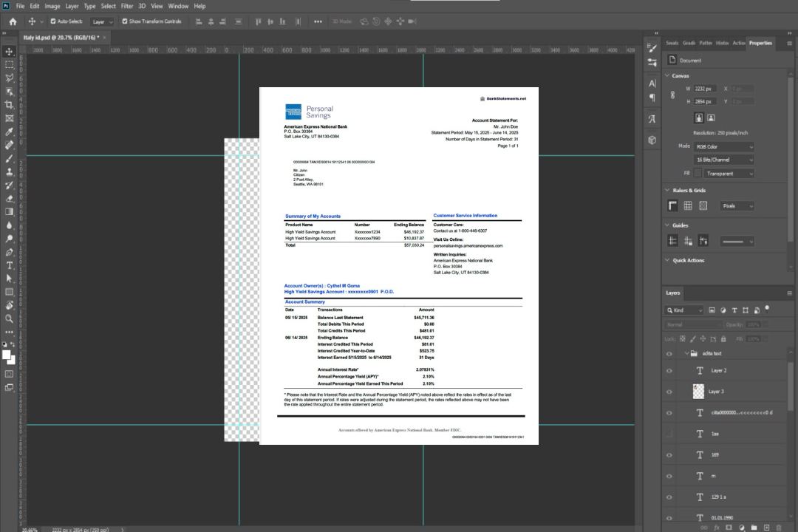
Task: Open the Pixels ruler units dropdown
Action: click(737, 206)
